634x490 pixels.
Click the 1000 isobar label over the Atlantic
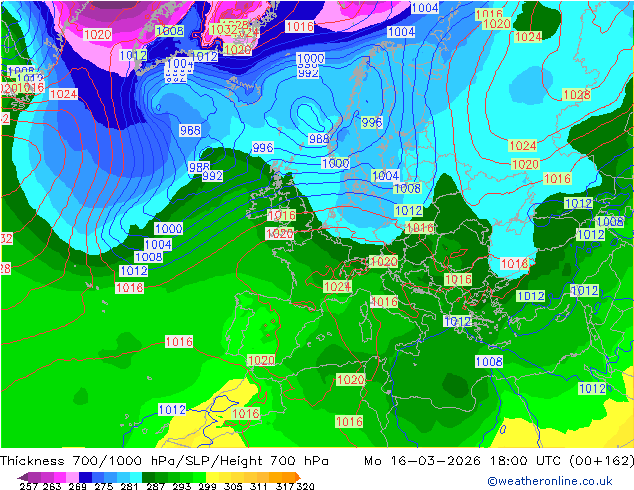[169, 228]
